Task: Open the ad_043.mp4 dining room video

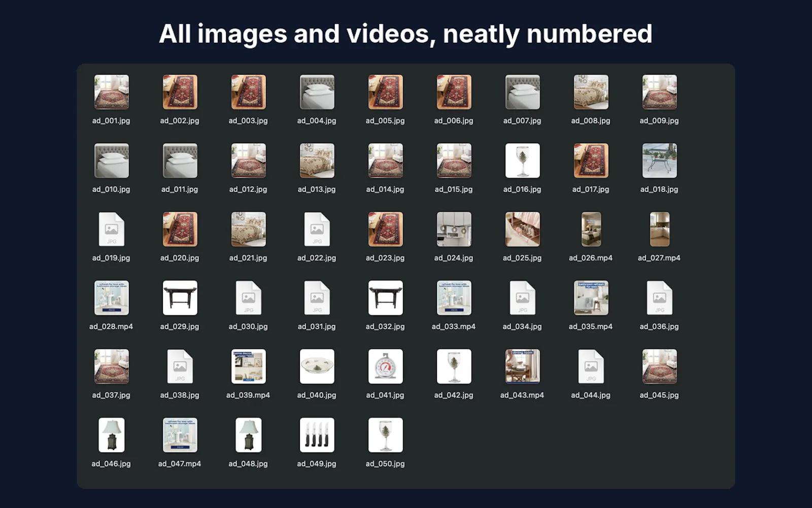Action: [522, 366]
